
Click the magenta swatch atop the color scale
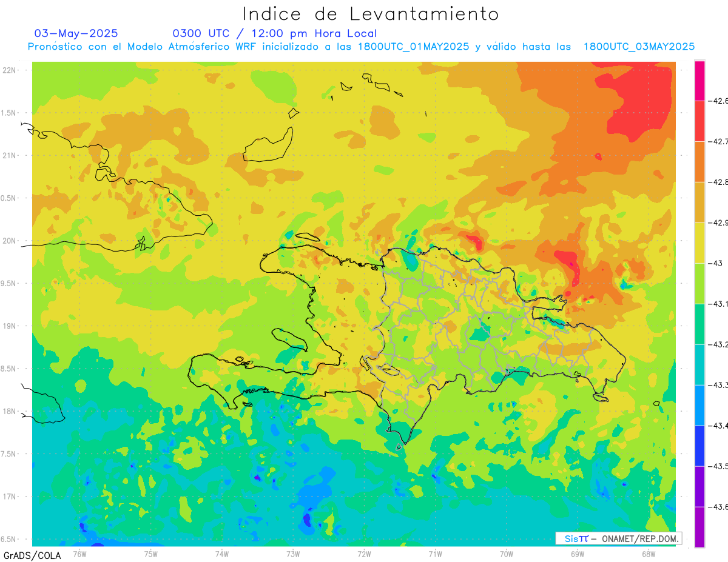(x=699, y=80)
